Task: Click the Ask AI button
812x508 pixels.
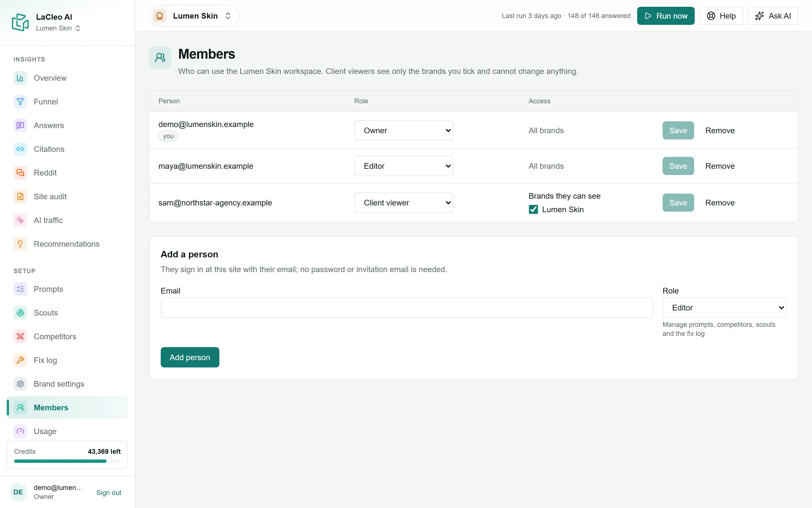Action: point(773,16)
